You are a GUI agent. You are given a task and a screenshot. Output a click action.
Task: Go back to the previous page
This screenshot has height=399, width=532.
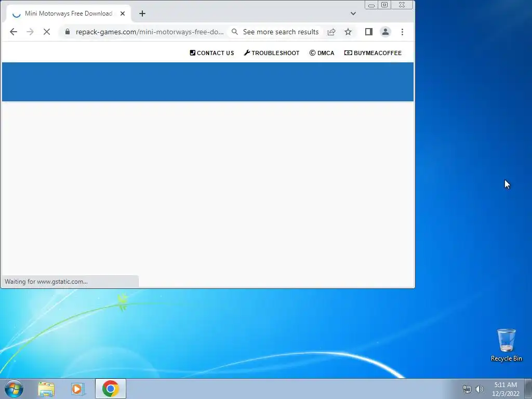point(13,32)
